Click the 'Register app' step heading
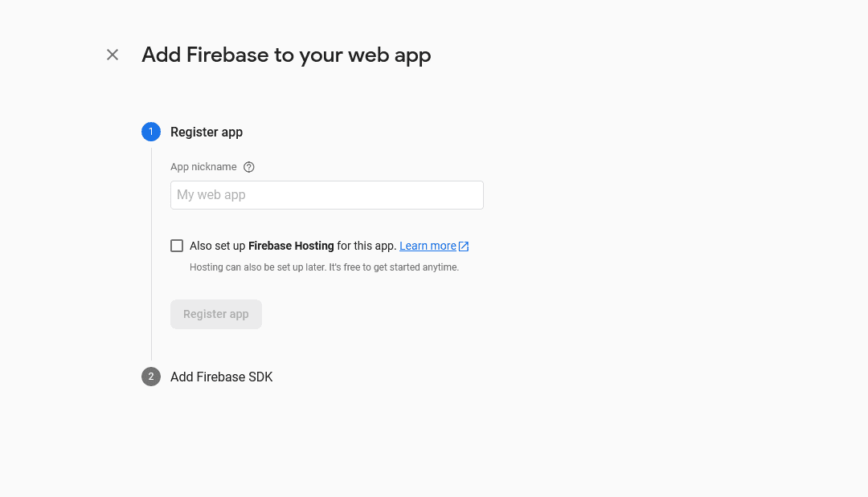 coord(207,132)
